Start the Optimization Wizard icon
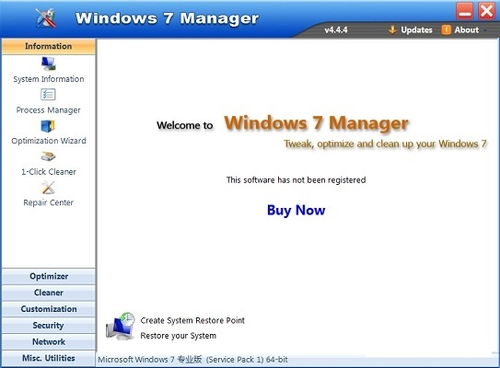 [48, 126]
